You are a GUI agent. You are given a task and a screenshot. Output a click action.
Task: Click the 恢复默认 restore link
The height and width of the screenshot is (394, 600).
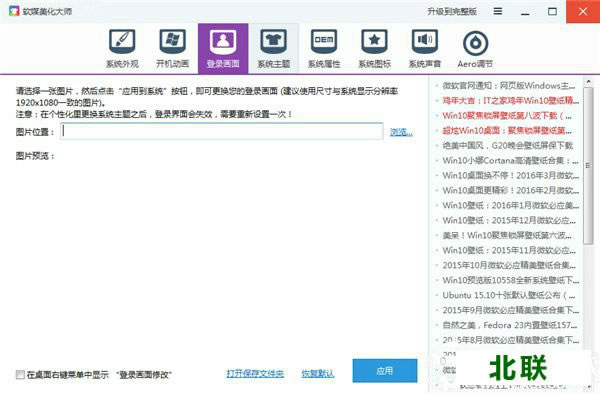(x=318, y=374)
